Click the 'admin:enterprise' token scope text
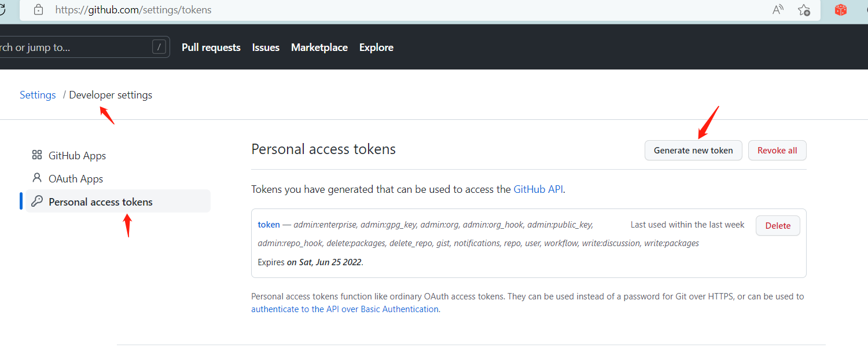The image size is (868, 355). (326, 225)
